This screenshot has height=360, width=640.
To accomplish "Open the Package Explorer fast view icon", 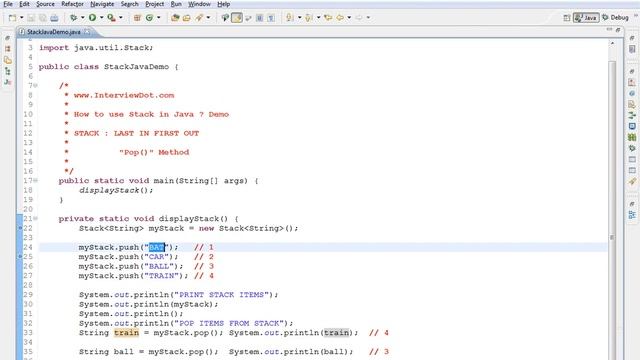I will [x=8, y=49].
